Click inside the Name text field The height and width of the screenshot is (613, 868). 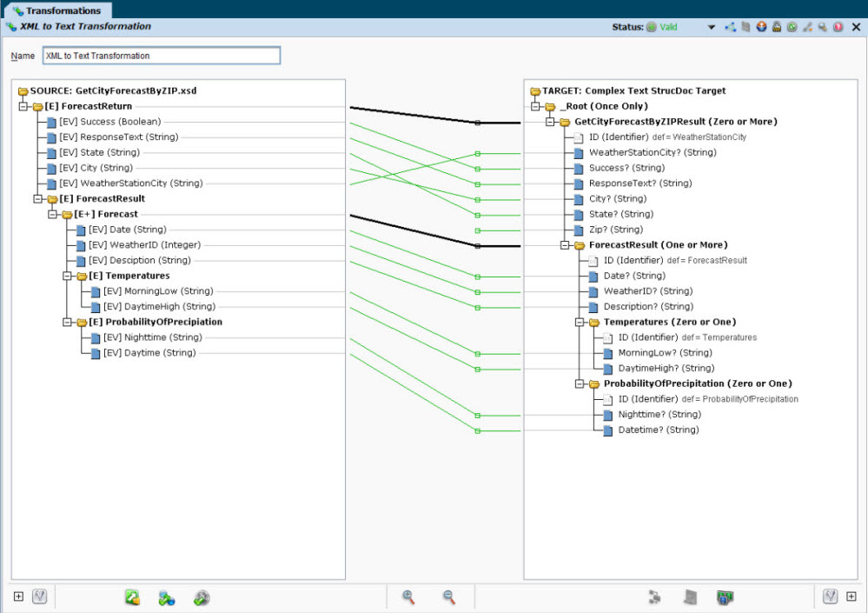pyautogui.click(x=161, y=55)
